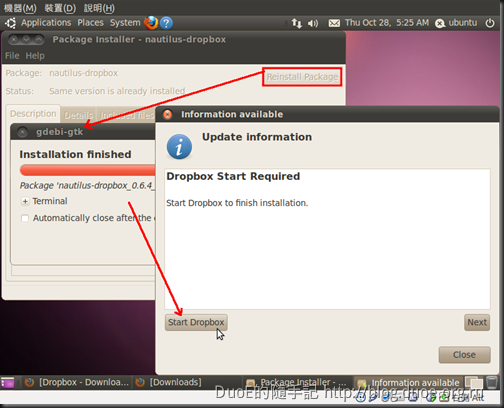
Task: Open the File menu in Package Installer
Action: point(12,56)
